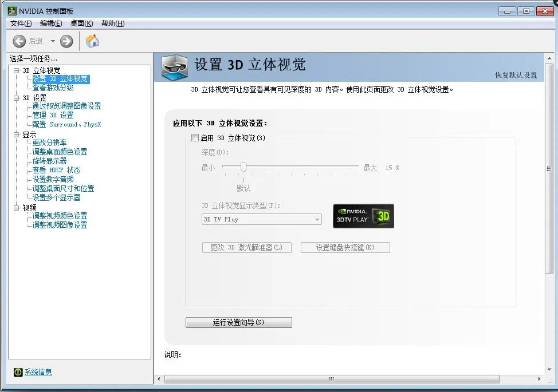Screen dimensions: 558x392
Task: Click the NVIDIA title bar icon
Action: (x=12, y=11)
